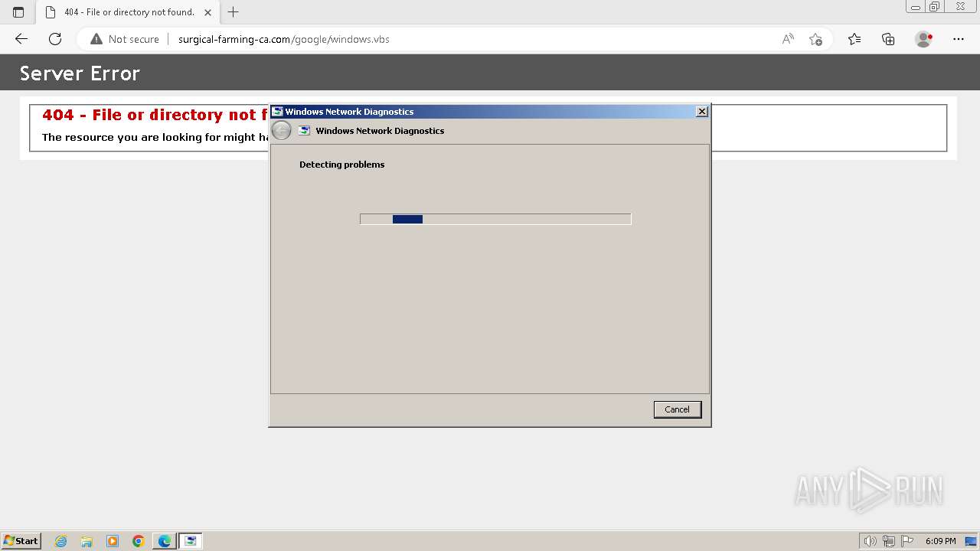
Task: Click the Detecting problems text
Action: coord(341,165)
